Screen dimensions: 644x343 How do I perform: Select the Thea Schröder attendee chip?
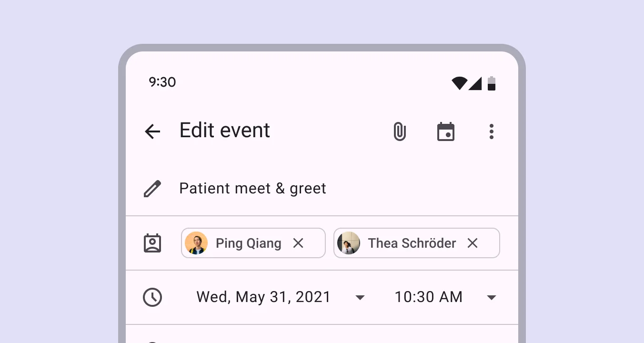coord(411,243)
